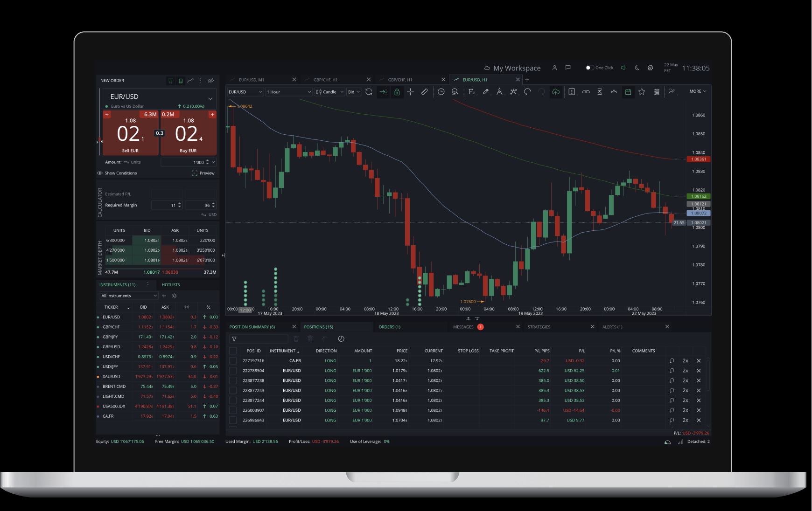This screenshot has height=511, width=812.
Task: Select the crosshair cursor tool
Action: tap(410, 92)
